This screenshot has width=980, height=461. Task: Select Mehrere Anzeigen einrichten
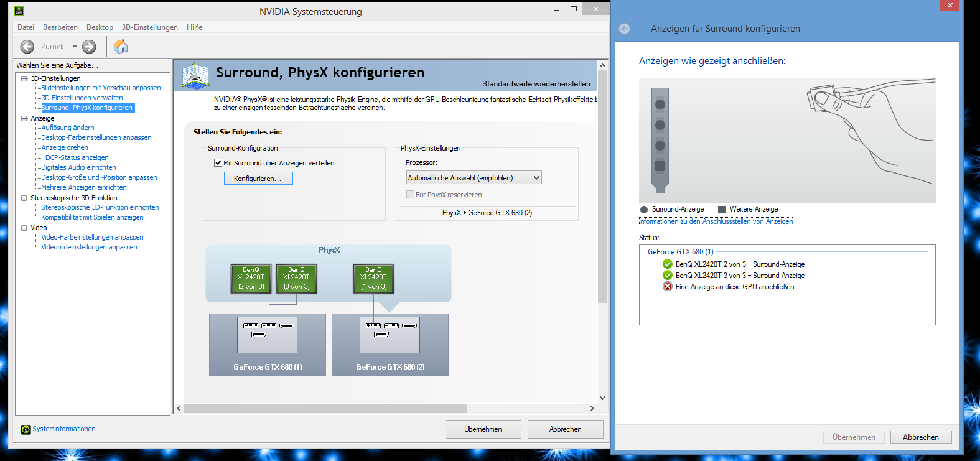(84, 187)
